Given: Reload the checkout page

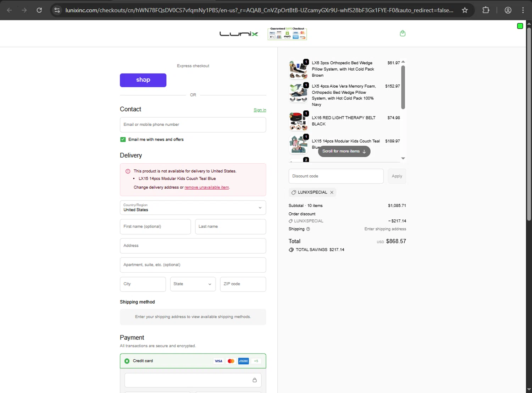Looking at the screenshot, I should (x=39, y=10).
